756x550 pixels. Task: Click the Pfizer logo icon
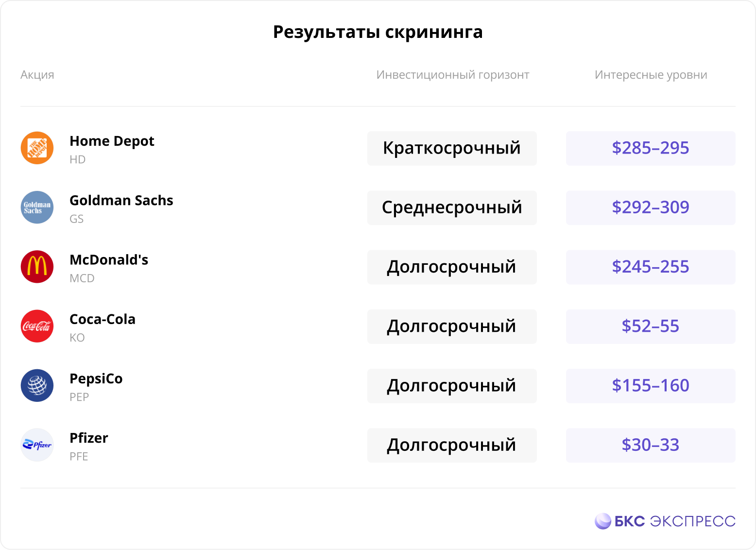[37, 445]
